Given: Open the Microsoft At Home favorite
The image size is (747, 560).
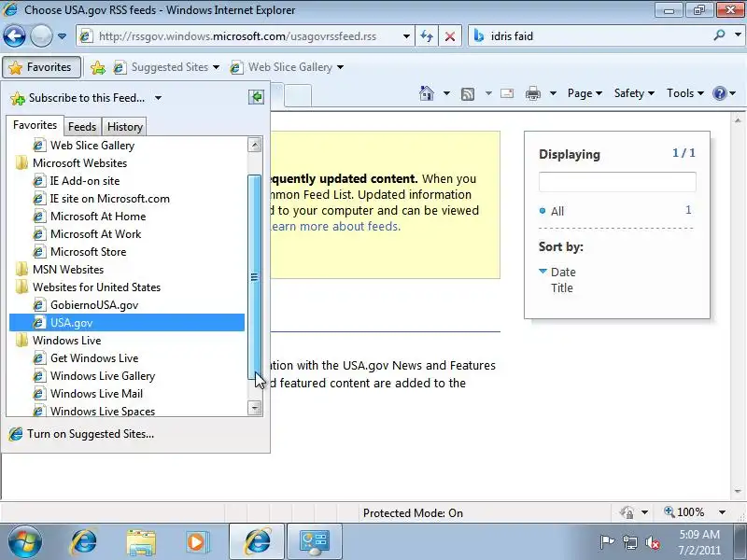Looking at the screenshot, I should tap(98, 217).
